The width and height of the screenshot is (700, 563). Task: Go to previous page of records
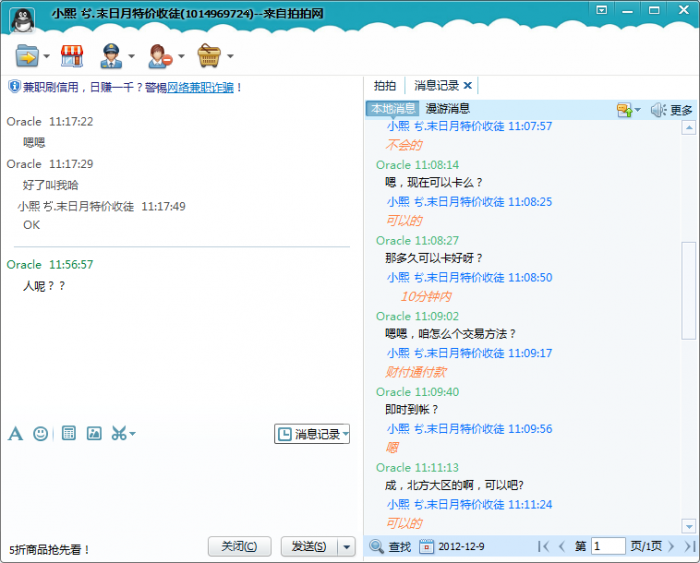coord(562,546)
